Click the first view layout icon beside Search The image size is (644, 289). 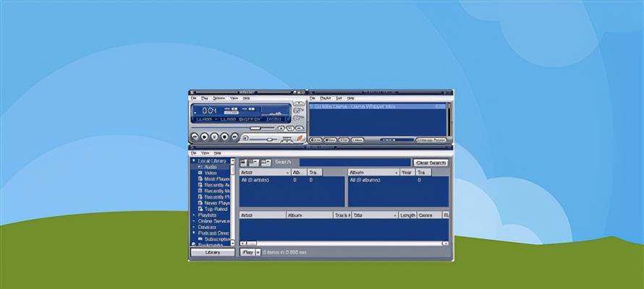243,163
